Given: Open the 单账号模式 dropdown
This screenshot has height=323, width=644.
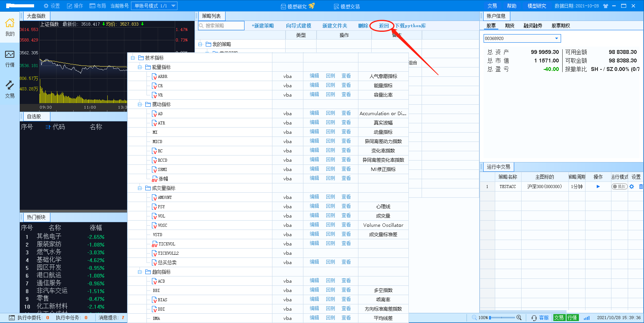Looking at the screenshot, I should point(154,6).
